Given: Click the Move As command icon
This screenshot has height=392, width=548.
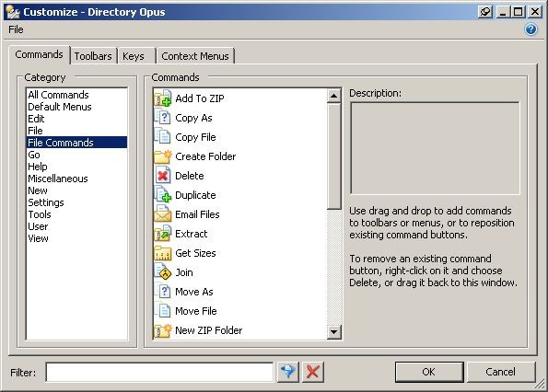Looking at the screenshot, I should pos(163,292).
